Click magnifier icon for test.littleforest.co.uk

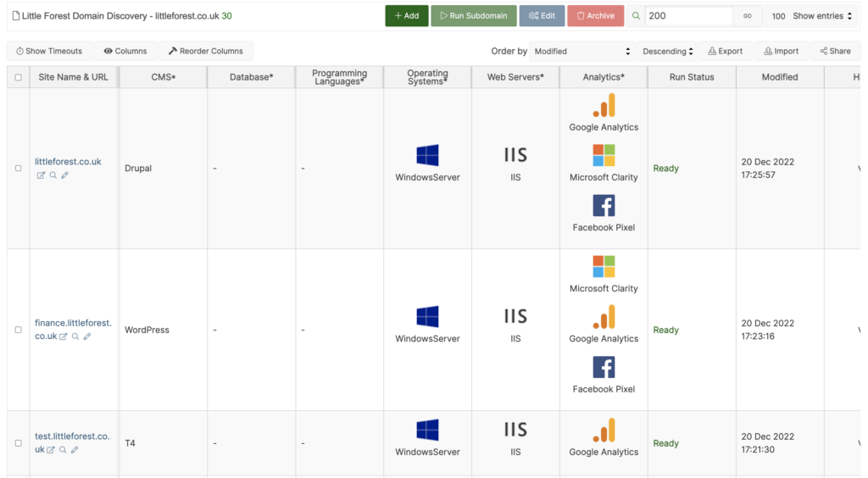tap(63, 450)
